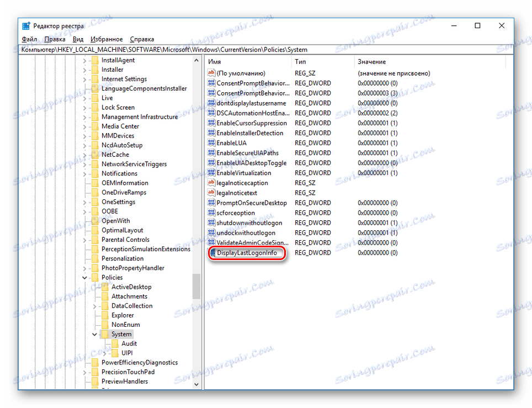
Task: Collapse the System key in the tree
Action: tap(94, 333)
